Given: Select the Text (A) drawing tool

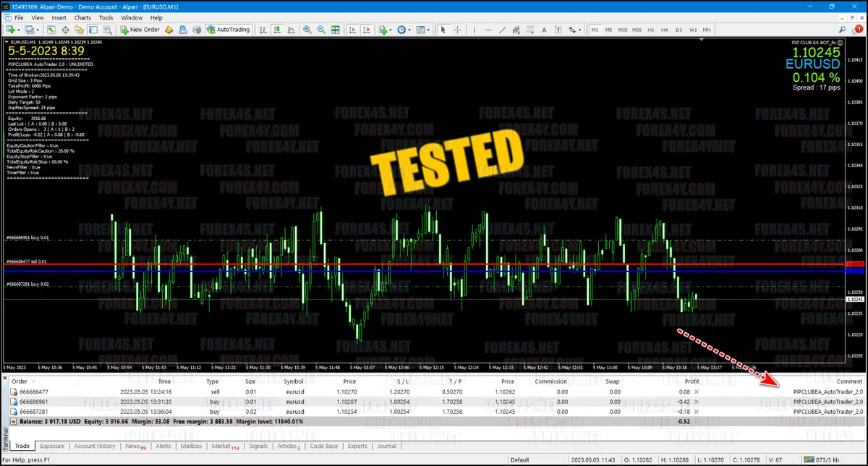Looking at the screenshot, I should 543,30.
